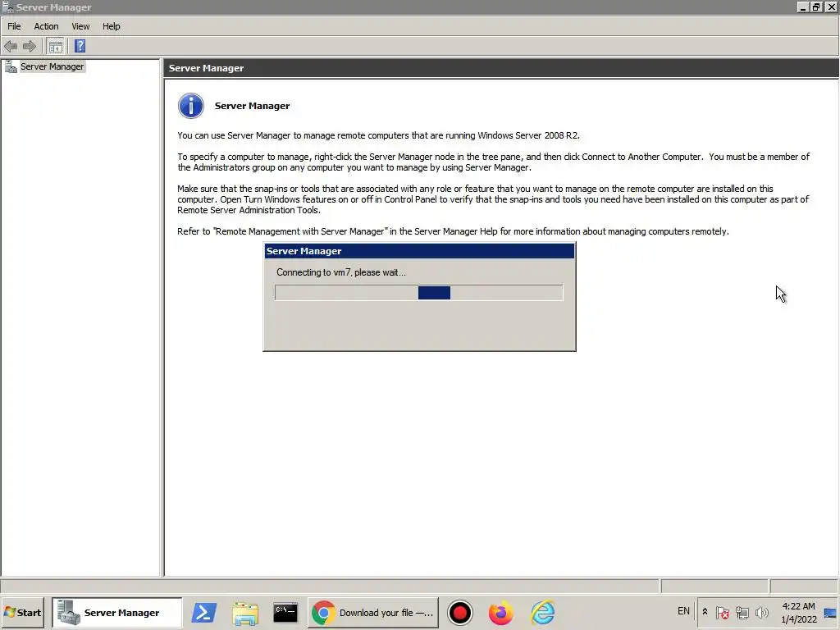Click 'Connecting to vm7, please wait...' text
Viewport: 840px width, 630px height.
coord(341,272)
